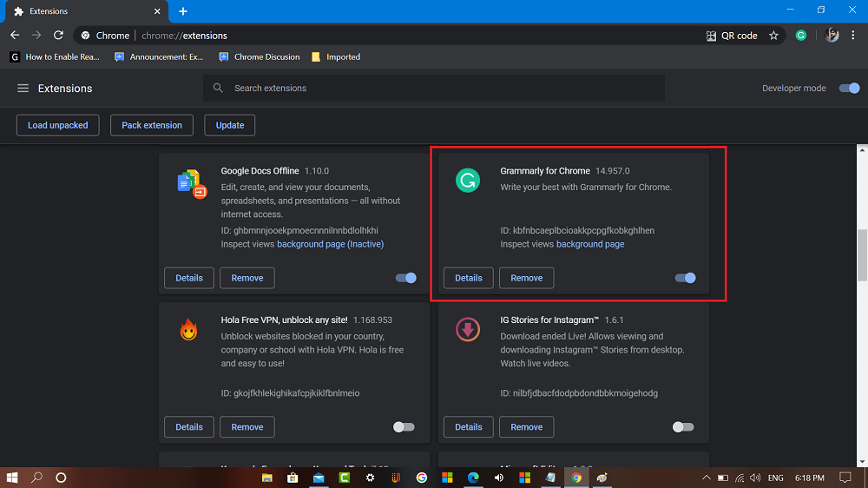
Task: Click the search magnifier icon
Action: pos(218,88)
